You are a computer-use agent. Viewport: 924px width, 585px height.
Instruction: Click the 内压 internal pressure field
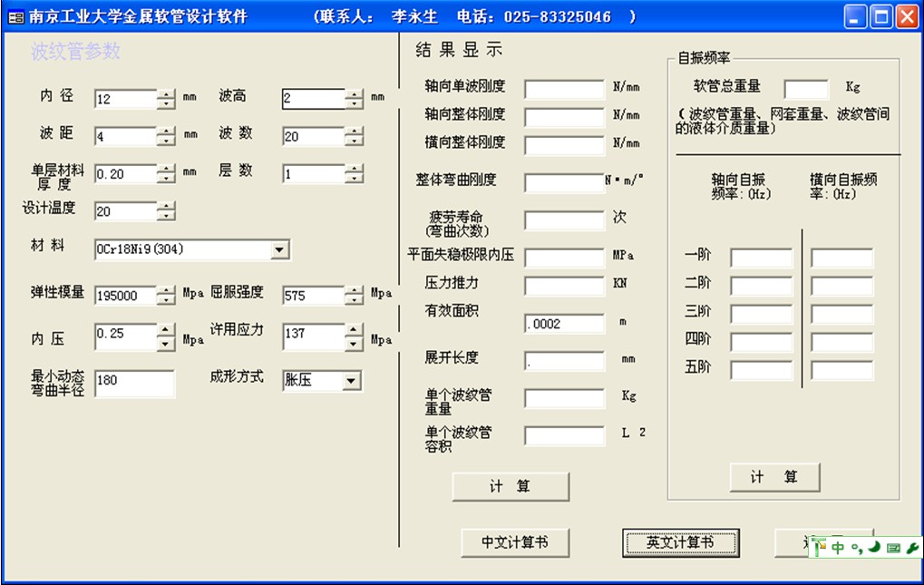(x=125, y=337)
